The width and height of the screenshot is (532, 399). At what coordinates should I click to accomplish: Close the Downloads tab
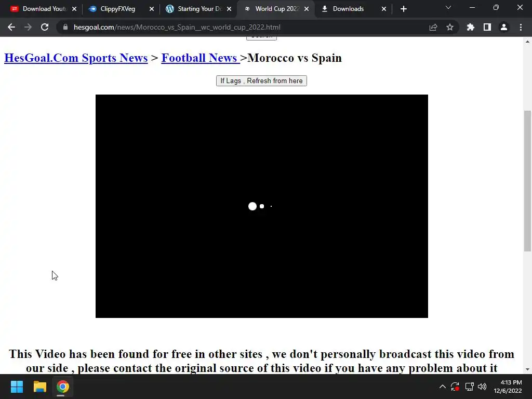384,9
